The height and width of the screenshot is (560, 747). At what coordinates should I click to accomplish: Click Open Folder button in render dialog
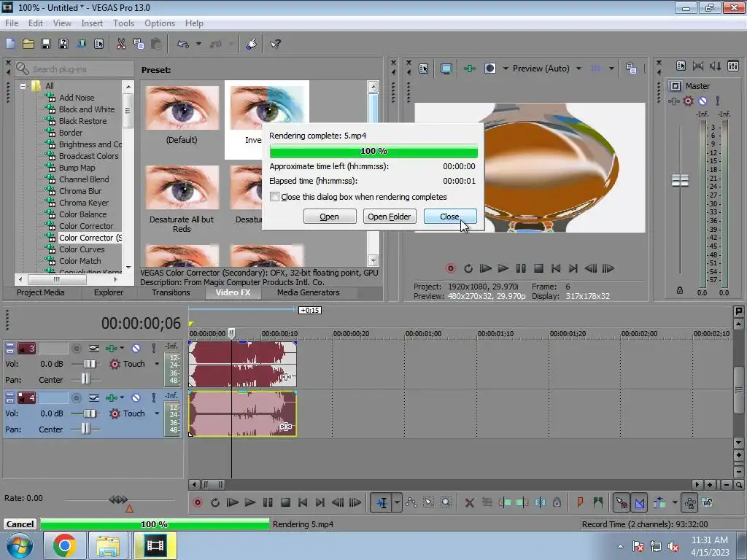390,216
